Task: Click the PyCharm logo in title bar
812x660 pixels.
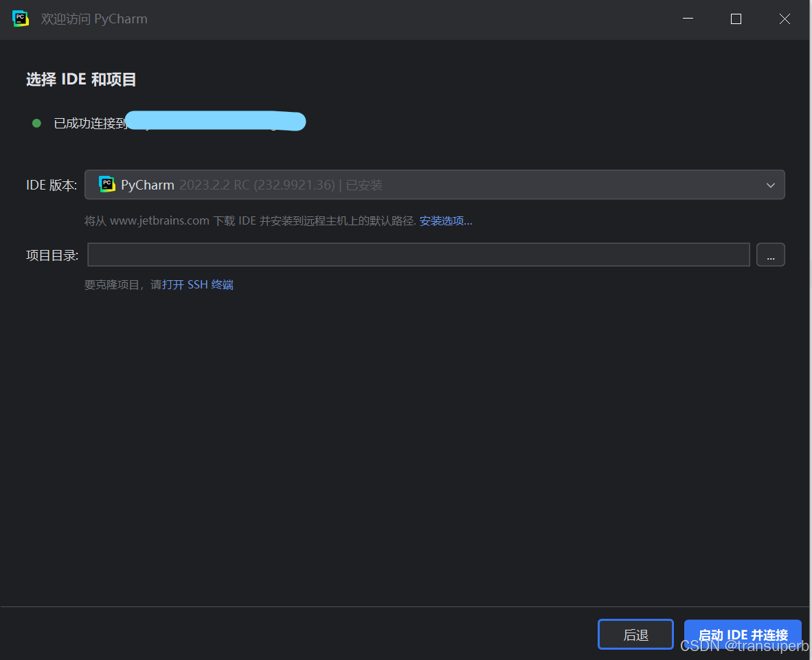Action: click(x=20, y=19)
